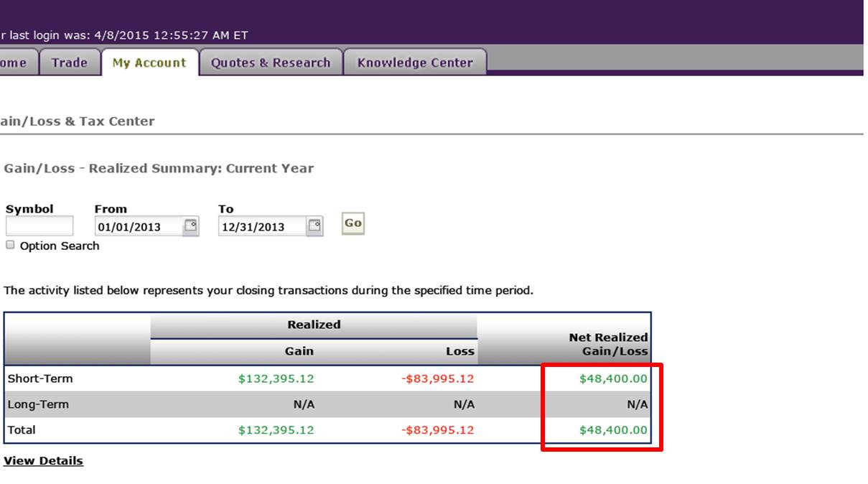The height and width of the screenshot is (484, 868).
Task: Click the Net Realized Gain/Loss column header
Action: click(x=607, y=344)
